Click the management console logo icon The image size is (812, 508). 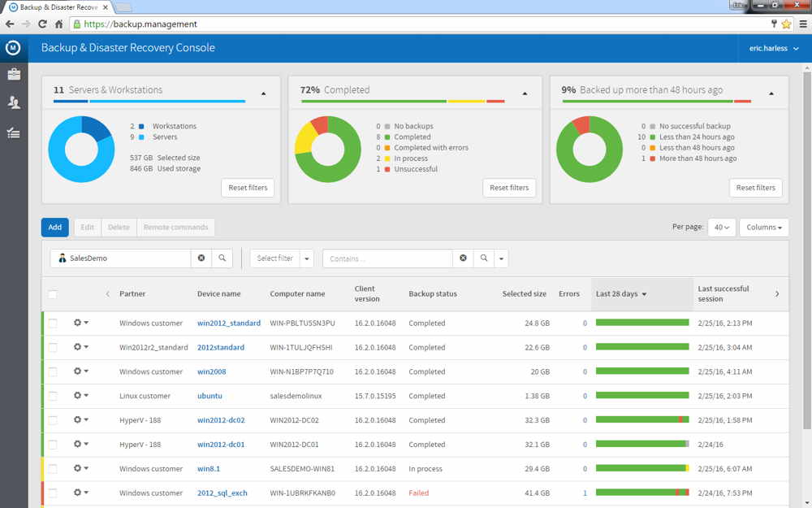pos(12,48)
